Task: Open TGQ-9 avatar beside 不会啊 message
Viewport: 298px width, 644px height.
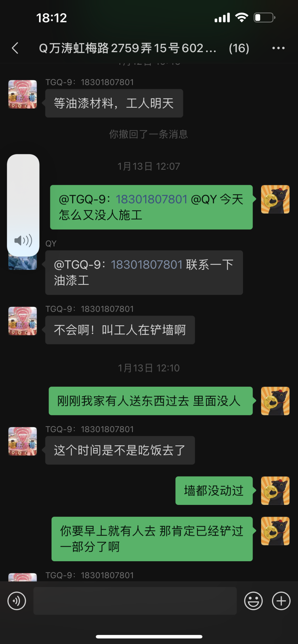Action: point(23,321)
